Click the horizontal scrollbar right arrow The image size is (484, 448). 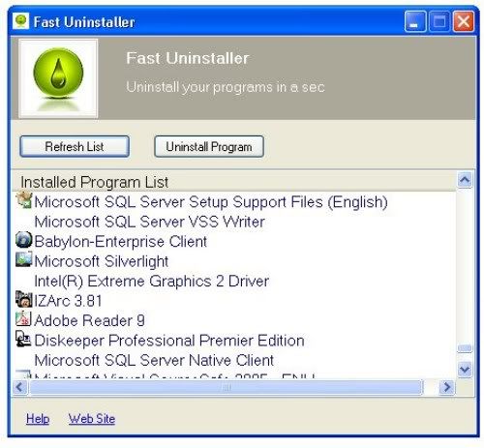click(447, 387)
